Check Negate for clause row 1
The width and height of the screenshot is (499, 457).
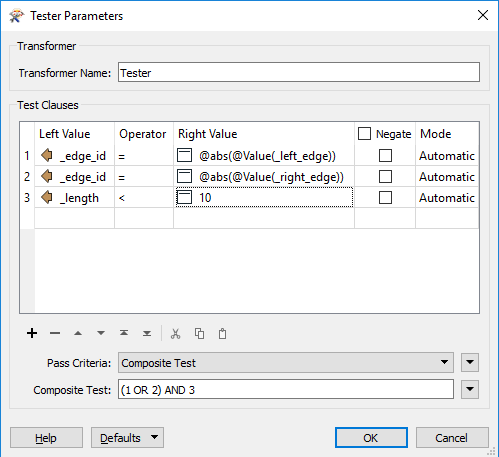[x=385, y=156]
